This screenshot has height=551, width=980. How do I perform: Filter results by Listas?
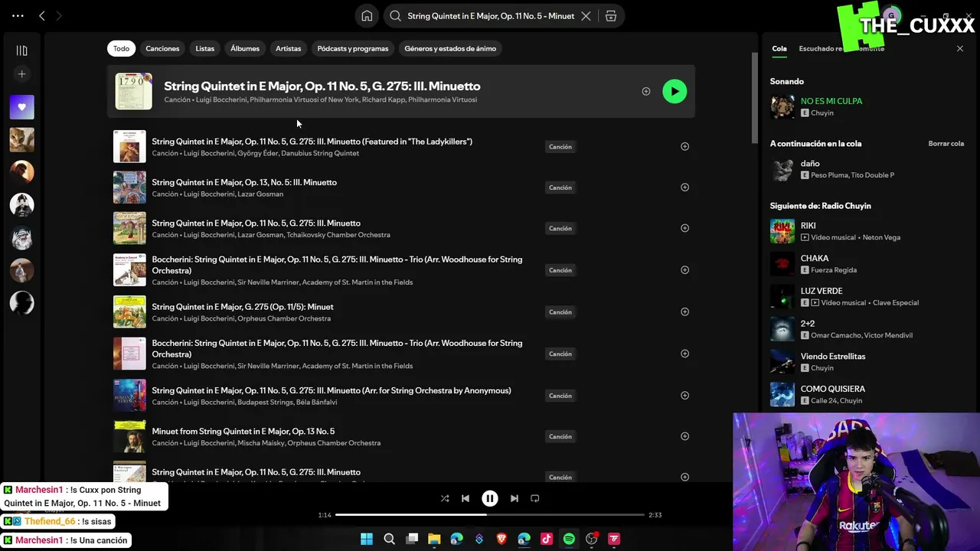[204, 48]
